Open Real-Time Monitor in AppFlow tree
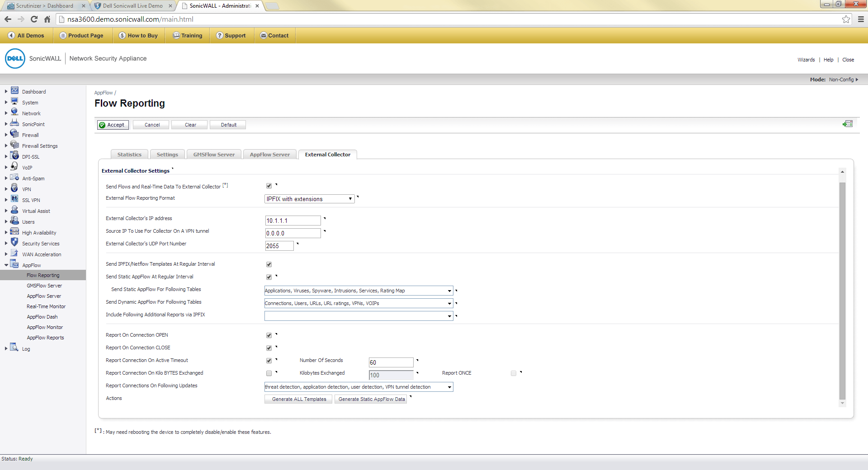Screen dimensions: 868x470 [46, 306]
